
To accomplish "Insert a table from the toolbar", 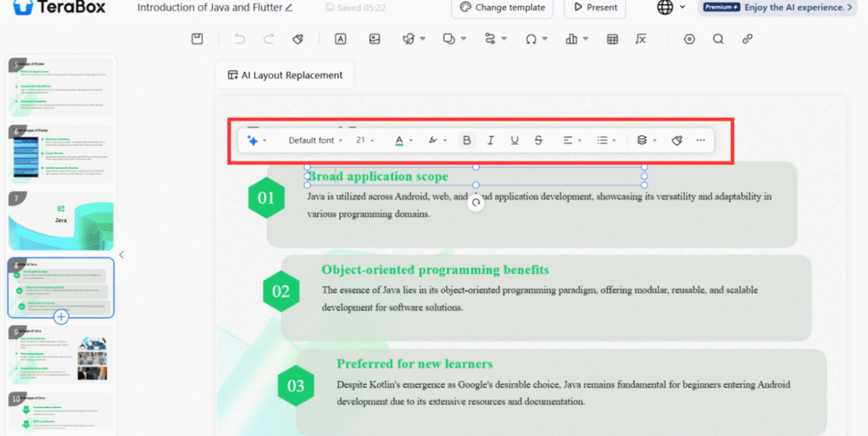I will coord(612,39).
